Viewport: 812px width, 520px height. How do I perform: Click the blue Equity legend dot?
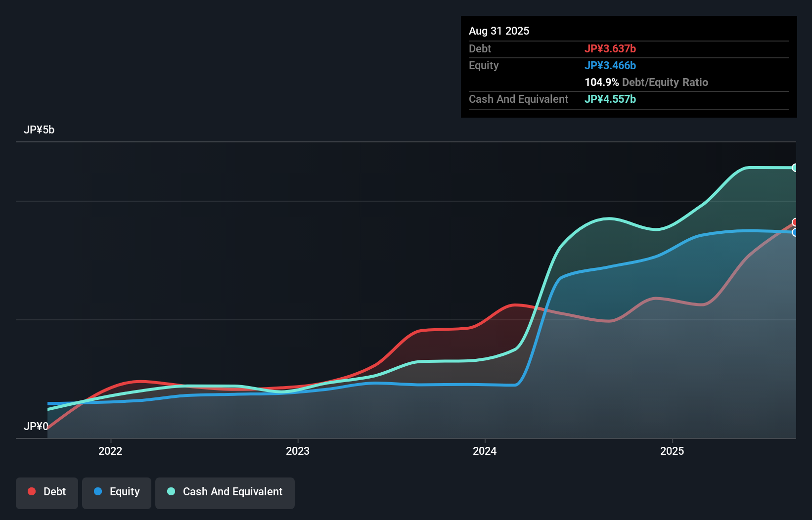[x=98, y=491]
